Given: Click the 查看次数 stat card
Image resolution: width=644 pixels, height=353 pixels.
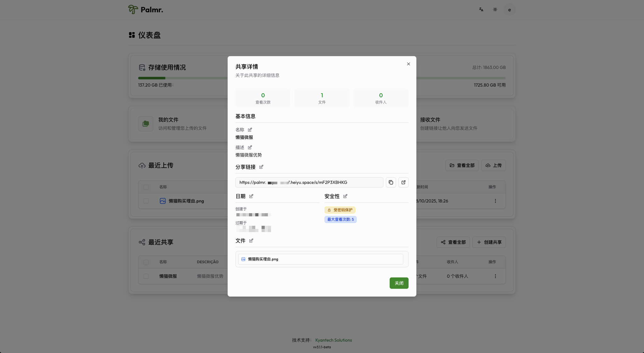Looking at the screenshot, I should (x=263, y=98).
